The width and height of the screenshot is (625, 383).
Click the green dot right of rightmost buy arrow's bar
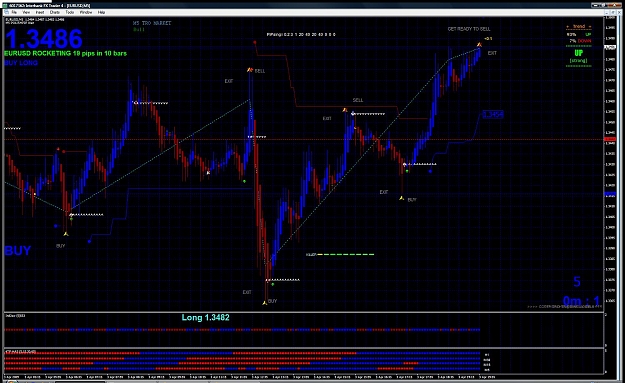point(407,171)
